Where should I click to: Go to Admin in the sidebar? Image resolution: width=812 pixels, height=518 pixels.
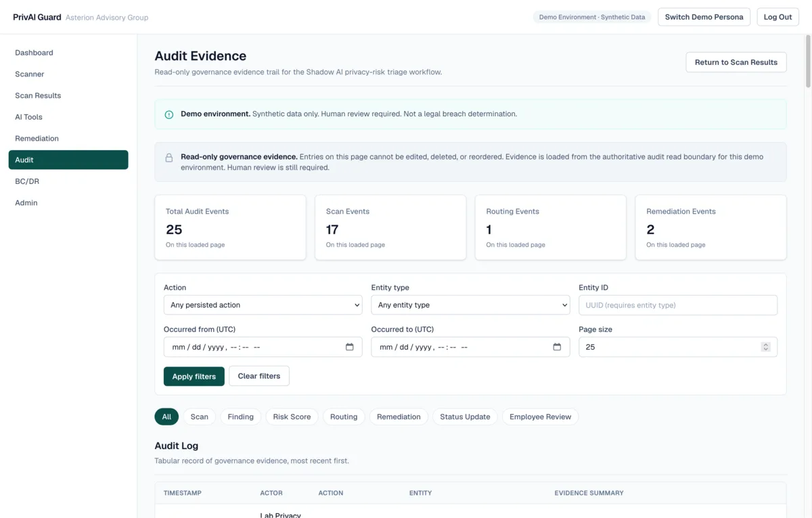pos(68,203)
